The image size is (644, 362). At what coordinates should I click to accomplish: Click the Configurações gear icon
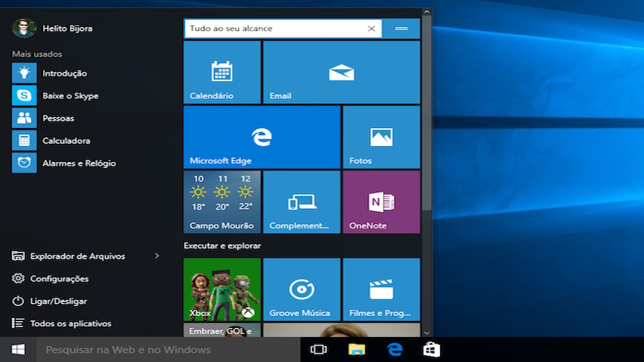pyautogui.click(x=18, y=279)
